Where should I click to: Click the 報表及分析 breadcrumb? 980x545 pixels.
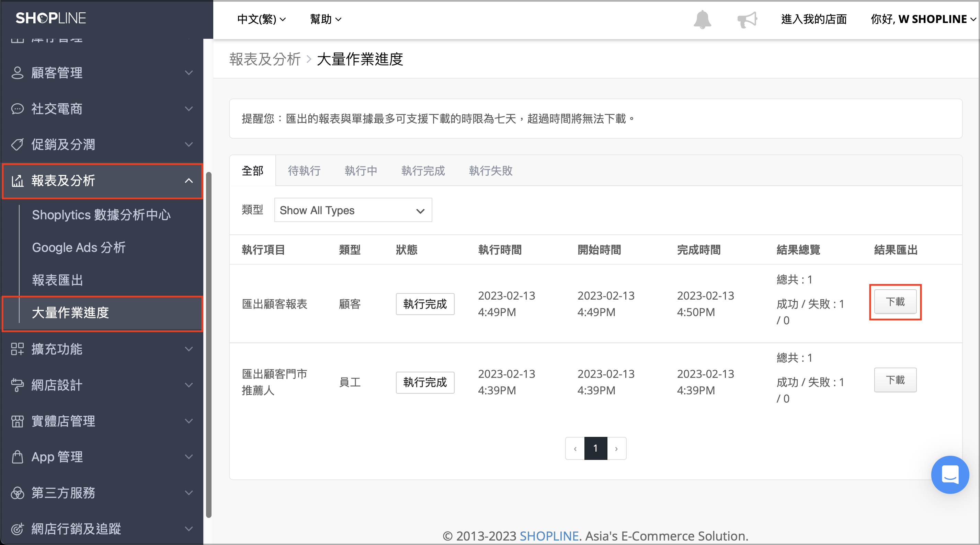point(265,59)
